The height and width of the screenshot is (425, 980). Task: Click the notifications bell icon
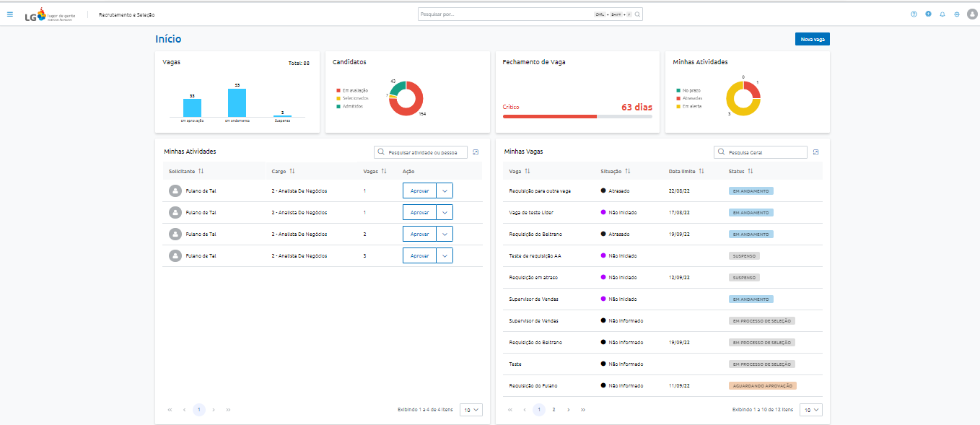pyautogui.click(x=942, y=14)
